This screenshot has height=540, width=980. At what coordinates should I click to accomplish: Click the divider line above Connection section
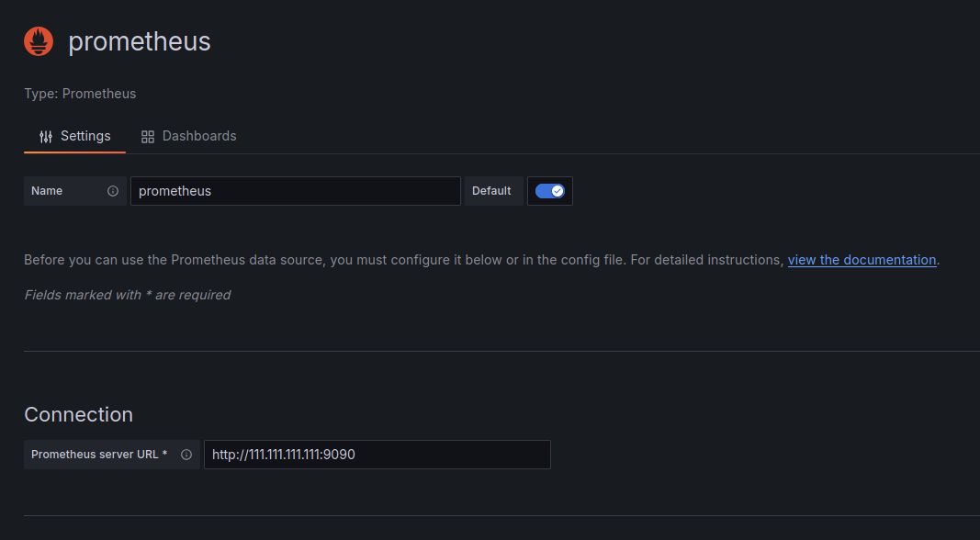(x=501, y=351)
